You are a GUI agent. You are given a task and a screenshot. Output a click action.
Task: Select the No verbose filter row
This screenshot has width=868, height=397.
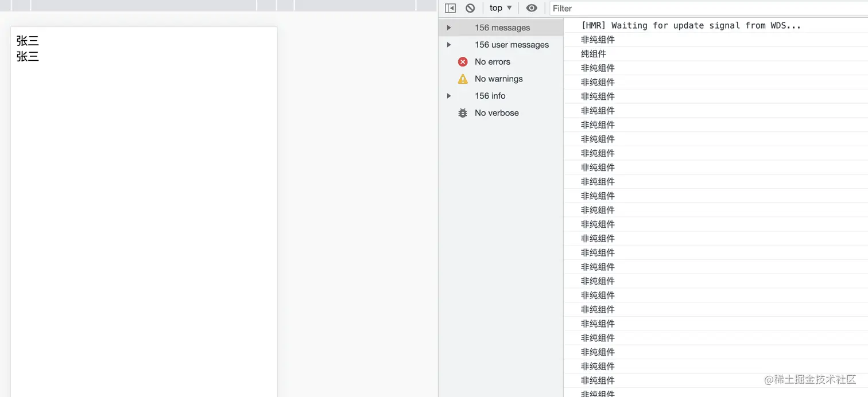point(501,113)
